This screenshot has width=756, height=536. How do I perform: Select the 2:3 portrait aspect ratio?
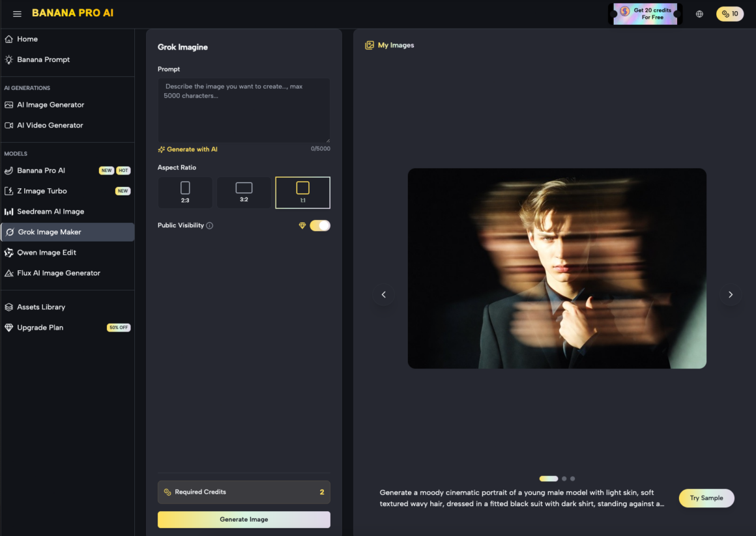(185, 193)
